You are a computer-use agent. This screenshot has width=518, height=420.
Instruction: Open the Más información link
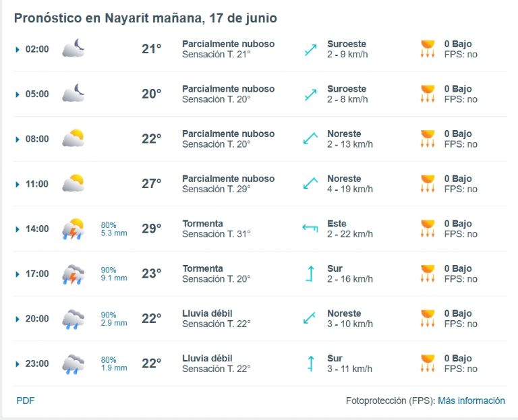tap(471, 400)
